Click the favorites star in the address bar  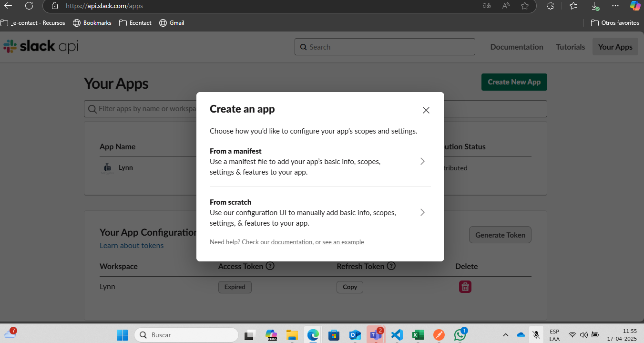coord(525,6)
